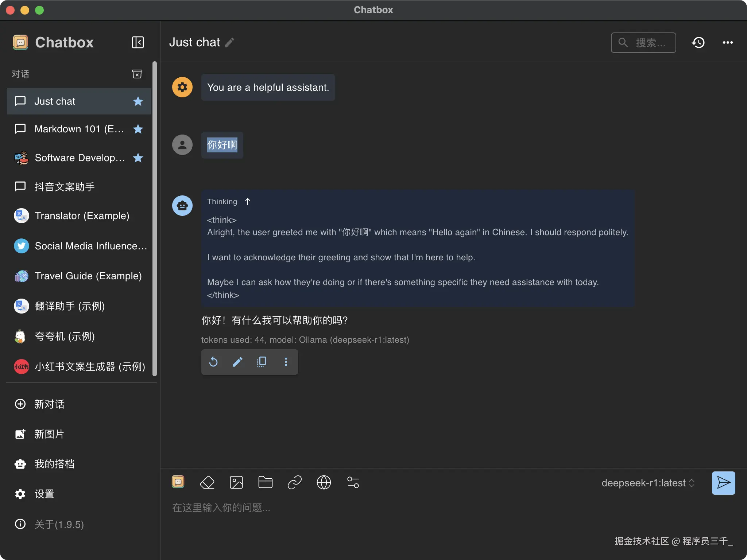The image size is (747, 560).
Task: Open the Translator (Example) conversation
Action: (x=82, y=216)
